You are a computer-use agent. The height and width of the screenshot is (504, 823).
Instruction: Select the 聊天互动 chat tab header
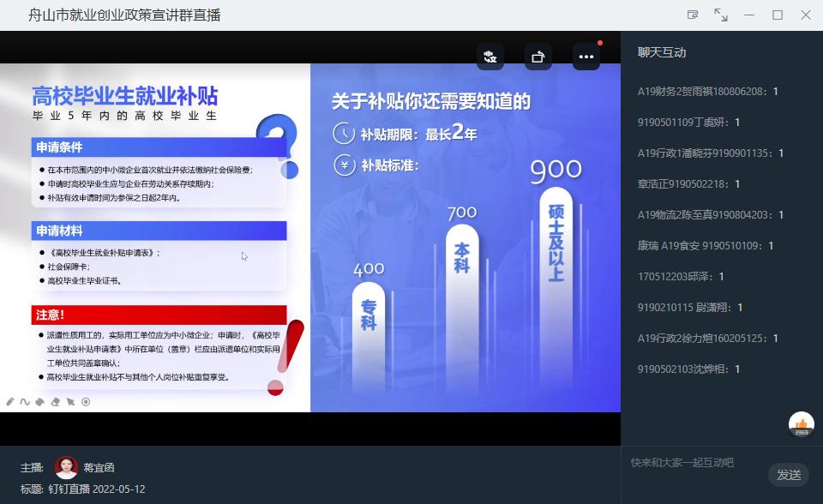[662, 52]
